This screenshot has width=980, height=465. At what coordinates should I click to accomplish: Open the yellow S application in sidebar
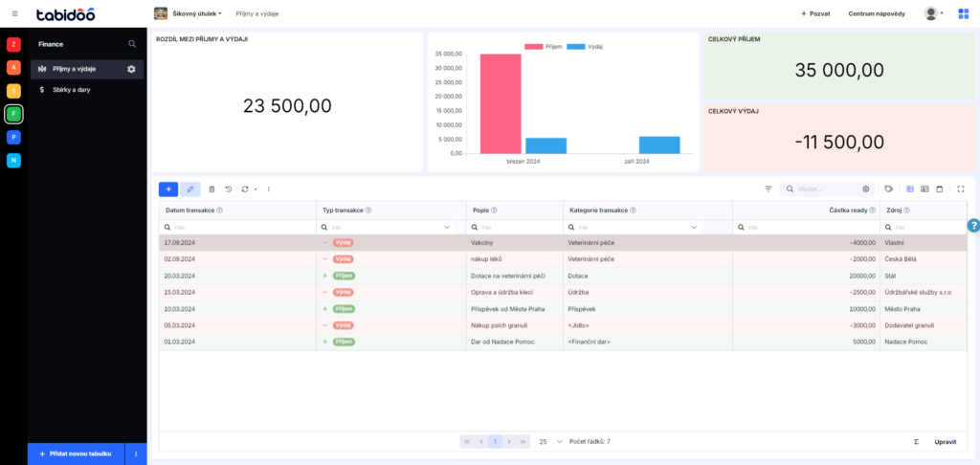pos(13,91)
